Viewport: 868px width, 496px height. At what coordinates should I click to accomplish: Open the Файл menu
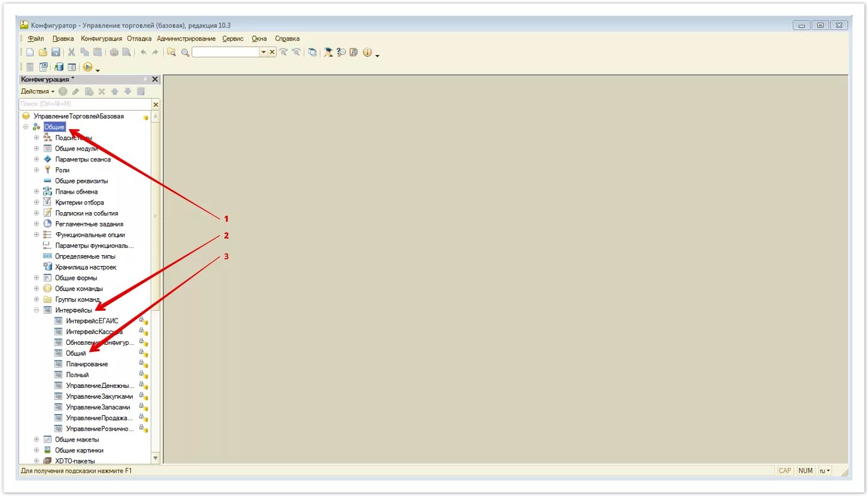click(x=36, y=39)
